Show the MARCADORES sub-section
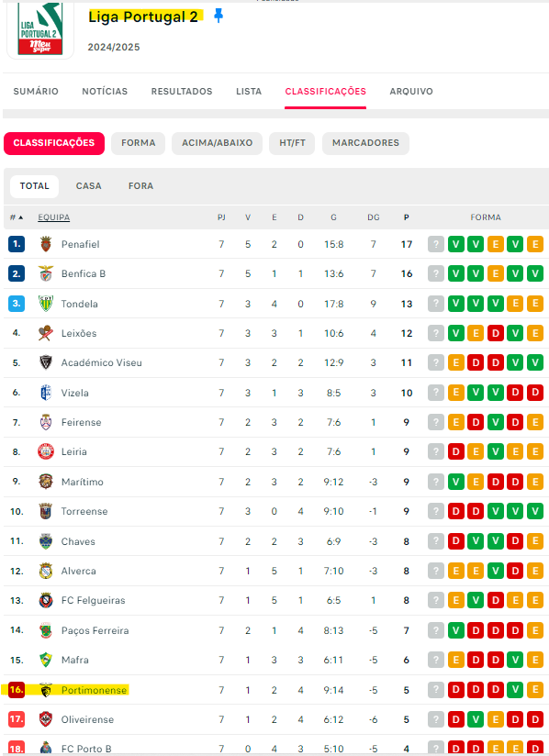The image size is (549, 756). coord(365,143)
